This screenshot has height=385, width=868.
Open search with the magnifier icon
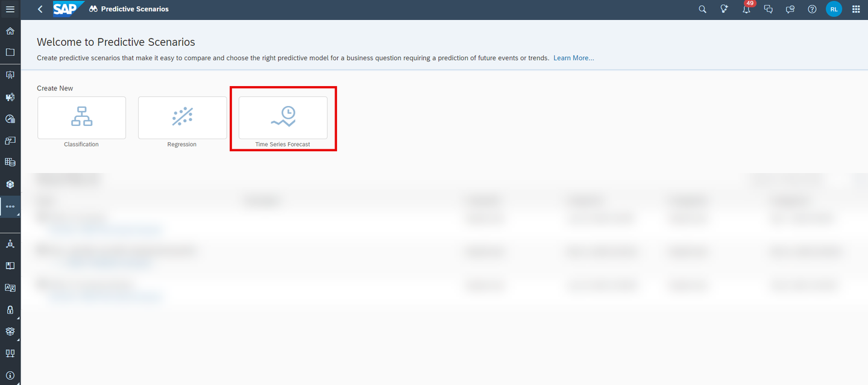coord(702,9)
